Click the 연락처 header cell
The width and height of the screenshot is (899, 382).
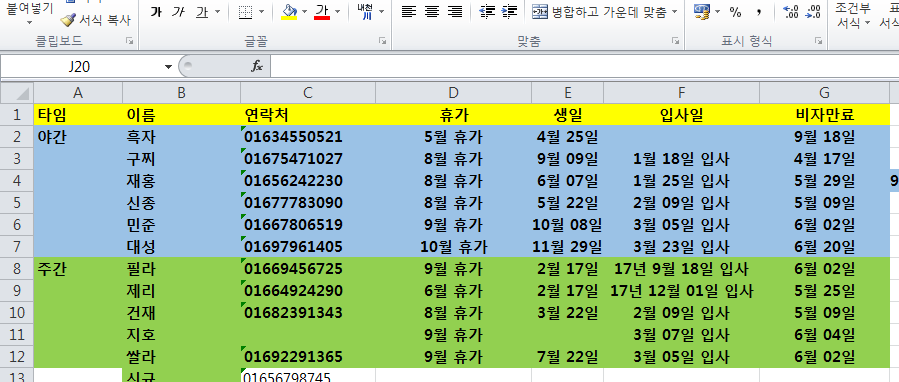308,115
